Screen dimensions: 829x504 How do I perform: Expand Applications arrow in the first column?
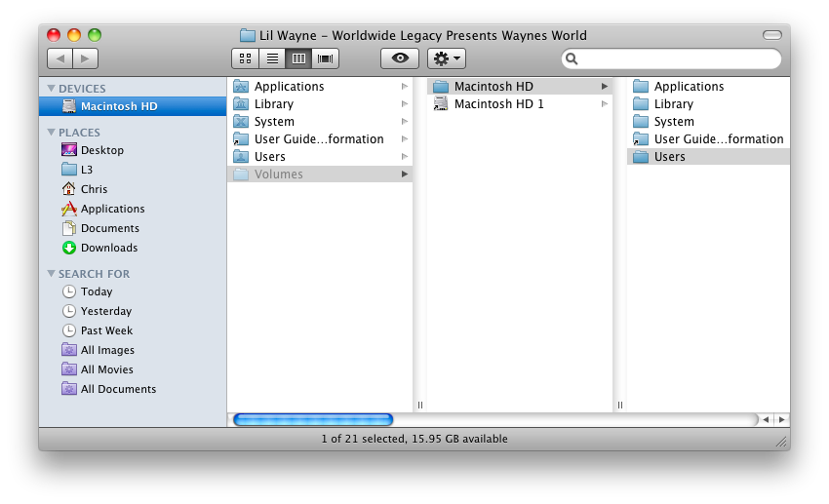pyautogui.click(x=405, y=86)
